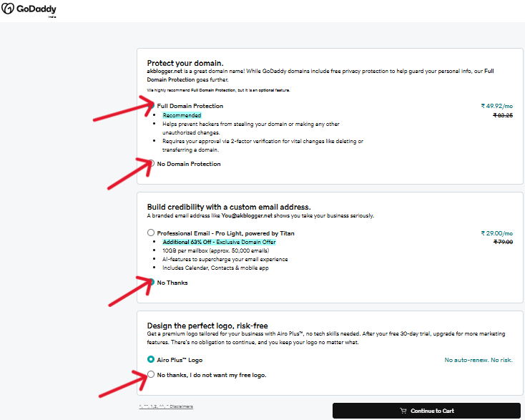
Task: Click the ₹ 49.92/mo price text
Action: (x=497, y=106)
